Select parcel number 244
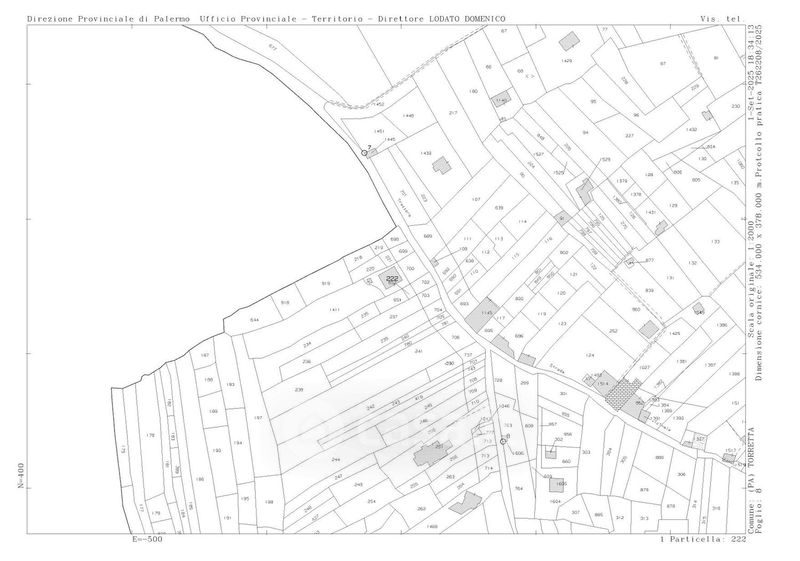Viewport: 800px width, 561px height. click(306, 460)
